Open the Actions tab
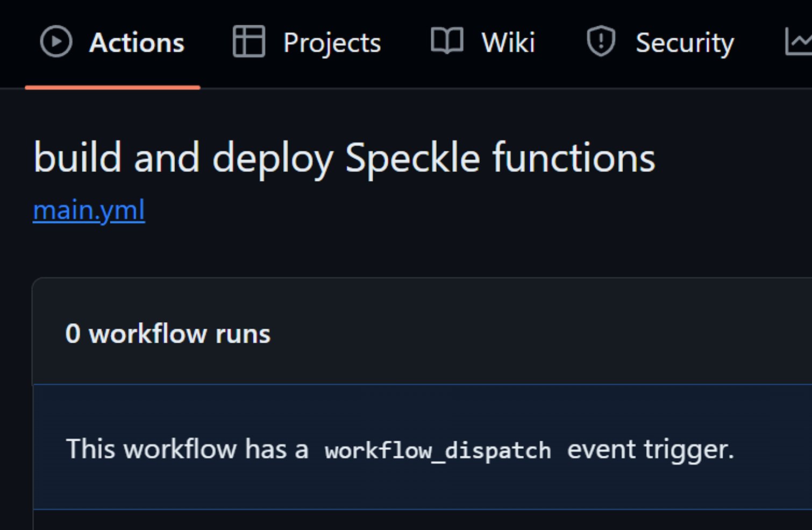 (112, 43)
